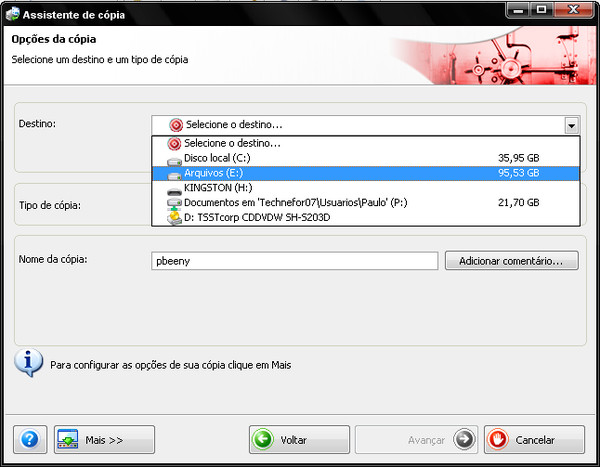
Task: Click the 'Opções da cópia' heading
Action: [x=54, y=39]
